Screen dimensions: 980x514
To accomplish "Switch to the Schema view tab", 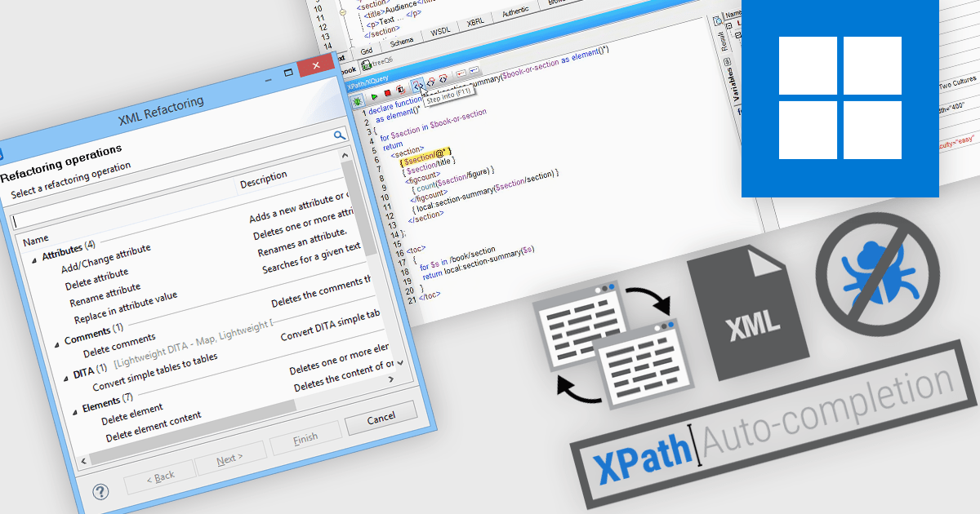I will click(401, 41).
